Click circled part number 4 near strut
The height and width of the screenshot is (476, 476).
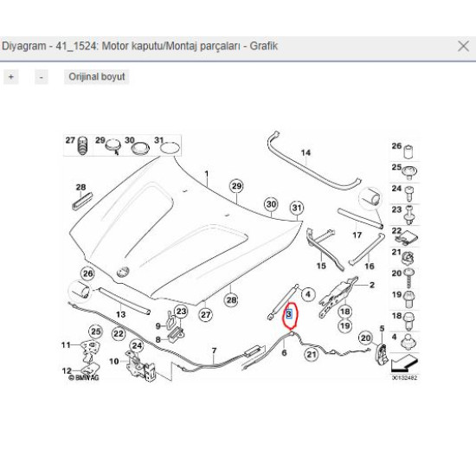pos(308,294)
